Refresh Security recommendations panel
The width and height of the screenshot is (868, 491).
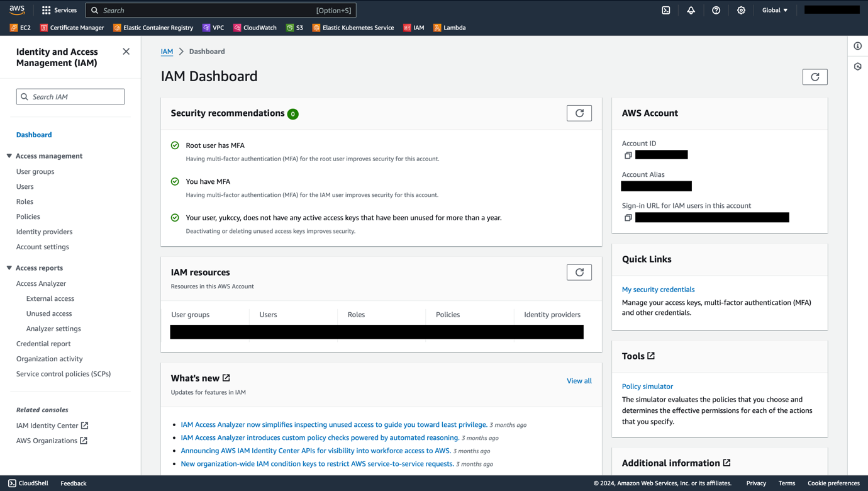click(579, 113)
